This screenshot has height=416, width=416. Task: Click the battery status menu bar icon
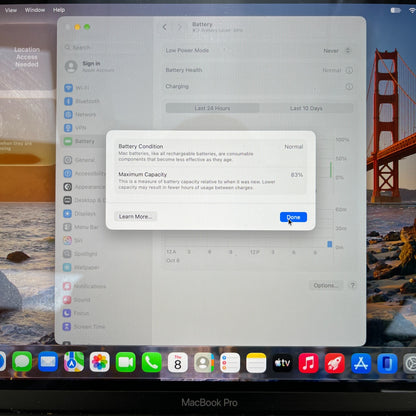click(x=396, y=10)
